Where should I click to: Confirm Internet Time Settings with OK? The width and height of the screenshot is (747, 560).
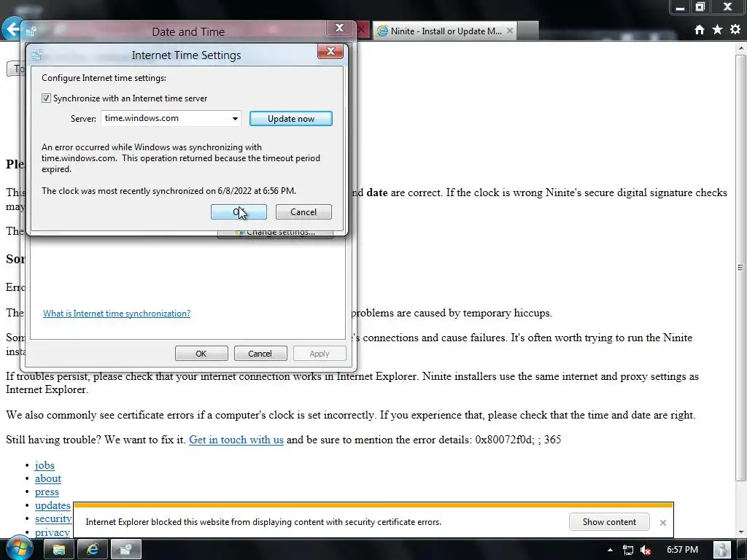(x=239, y=212)
